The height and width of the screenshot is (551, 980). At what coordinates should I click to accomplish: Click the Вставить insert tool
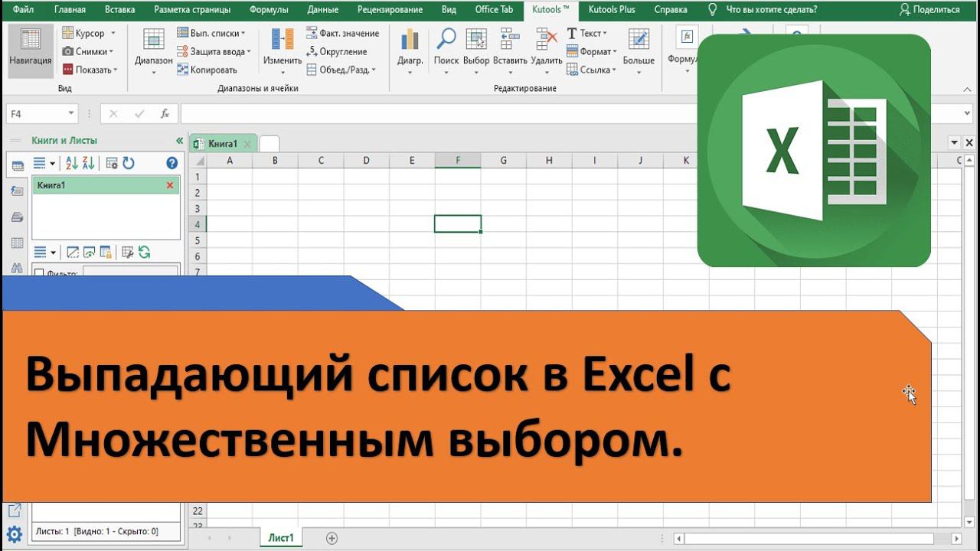[x=510, y=51]
